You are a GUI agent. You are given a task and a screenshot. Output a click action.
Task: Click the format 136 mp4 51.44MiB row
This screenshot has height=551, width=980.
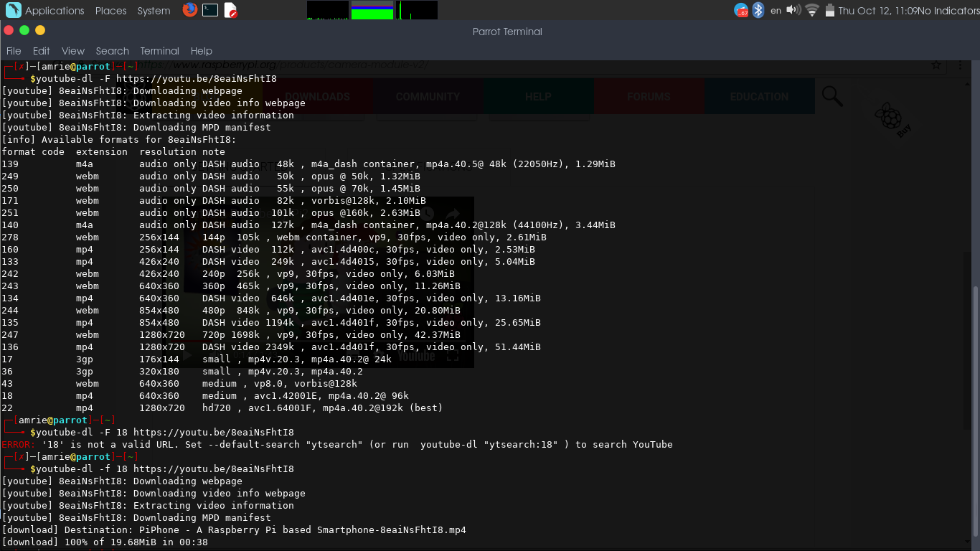[x=271, y=347]
